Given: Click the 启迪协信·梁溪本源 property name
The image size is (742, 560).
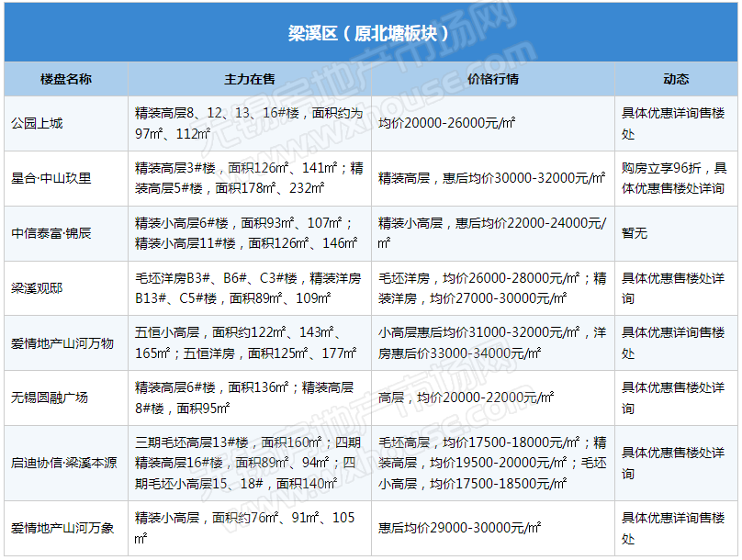Looking at the screenshot, I should click(x=64, y=463).
